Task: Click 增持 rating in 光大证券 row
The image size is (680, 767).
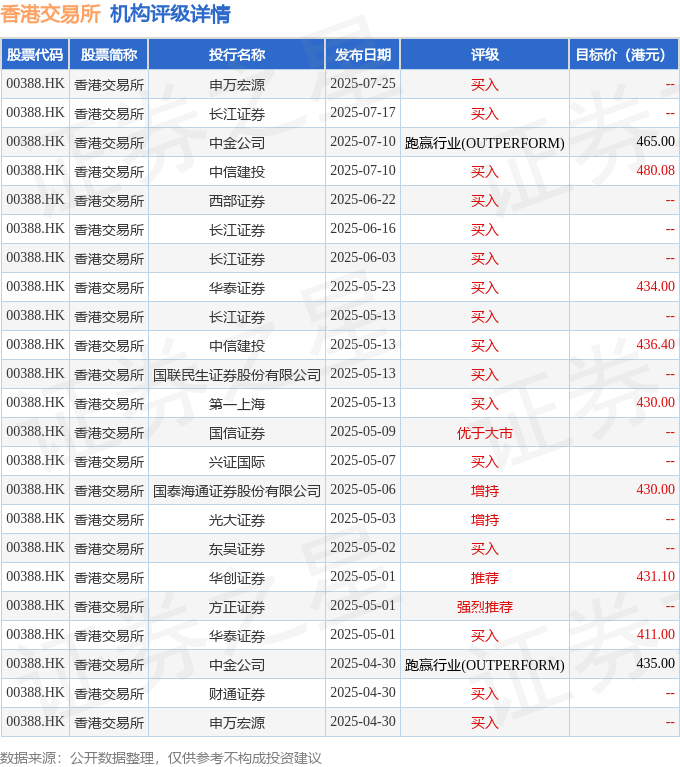Action: [485, 519]
